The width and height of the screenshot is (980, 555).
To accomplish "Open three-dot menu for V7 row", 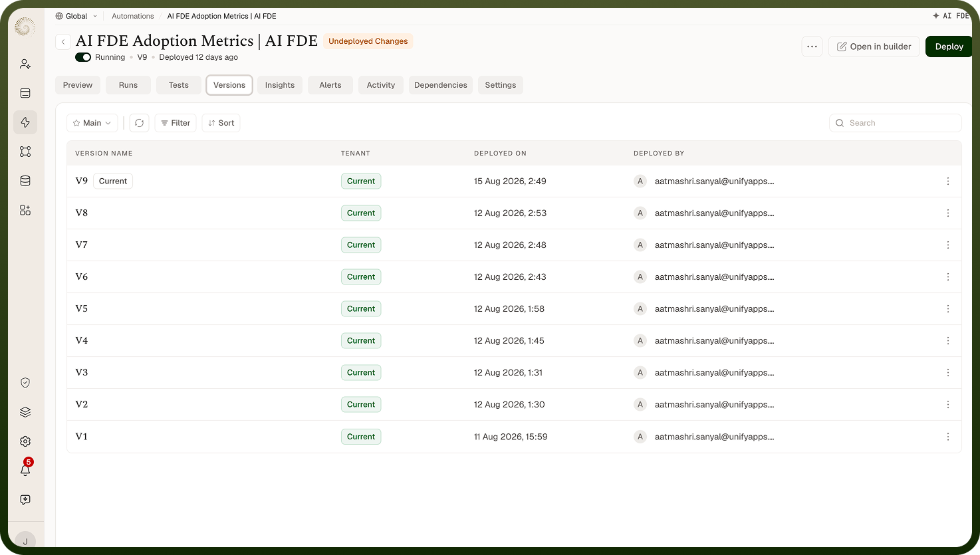I will [x=948, y=245].
